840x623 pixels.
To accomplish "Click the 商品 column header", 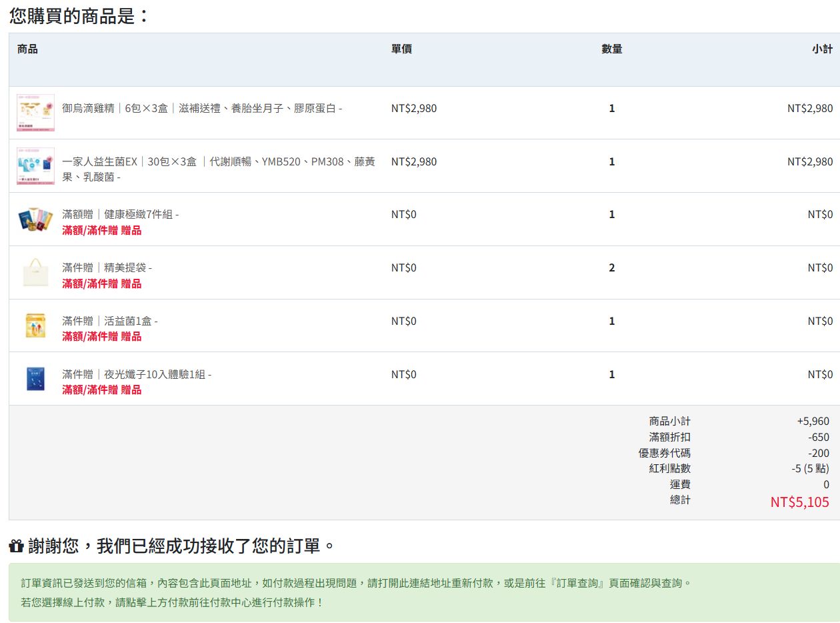I will click(27, 49).
